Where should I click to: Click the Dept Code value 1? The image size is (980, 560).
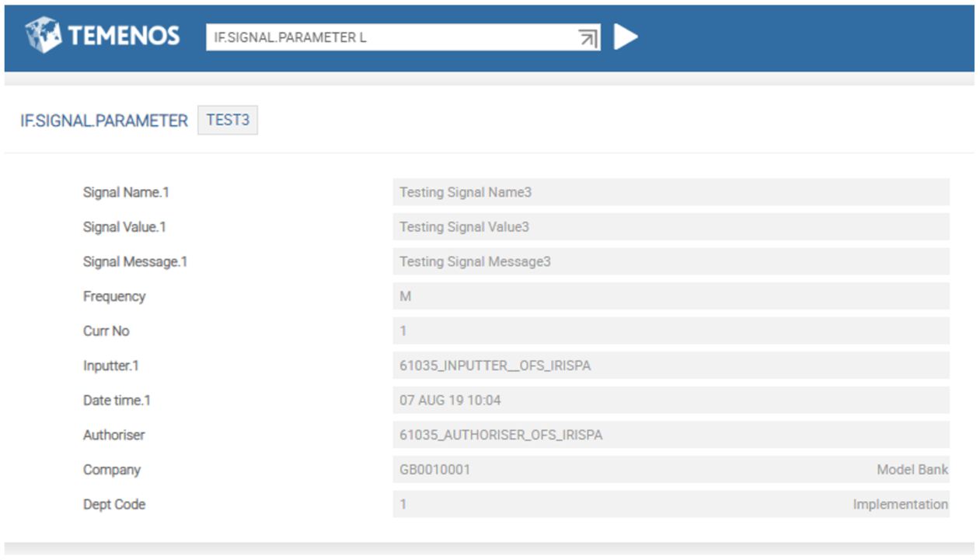403,504
